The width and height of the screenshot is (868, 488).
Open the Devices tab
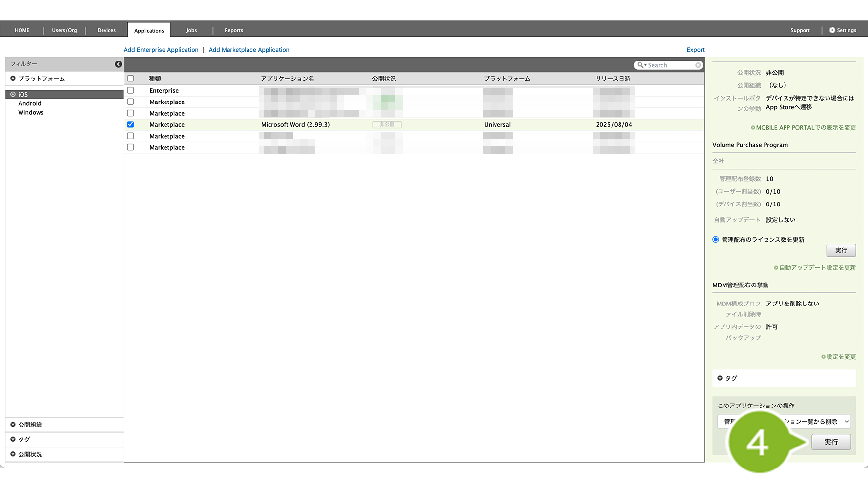(x=106, y=30)
